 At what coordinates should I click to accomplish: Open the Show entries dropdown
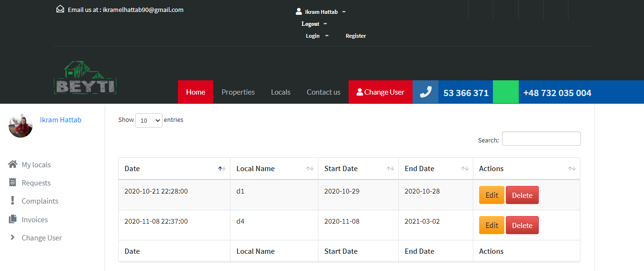(x=149, y=120)
